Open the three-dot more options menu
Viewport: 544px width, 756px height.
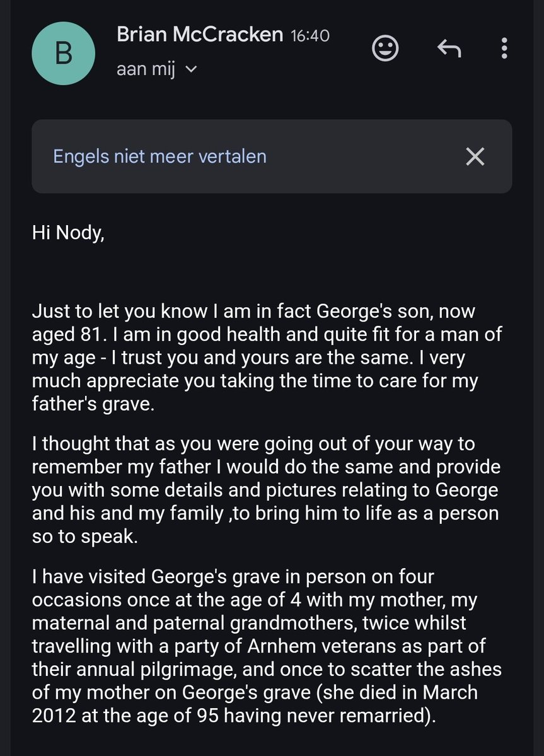point(504,48)
